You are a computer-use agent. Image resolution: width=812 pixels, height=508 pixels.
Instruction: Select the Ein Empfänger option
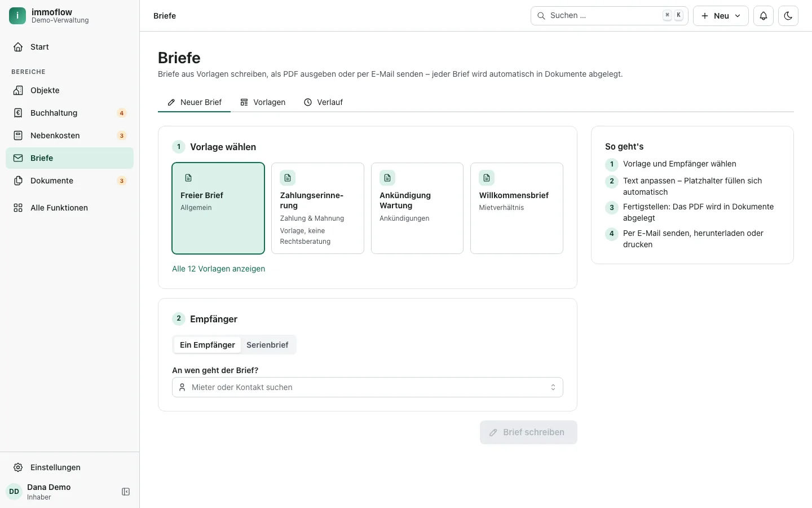208,345
